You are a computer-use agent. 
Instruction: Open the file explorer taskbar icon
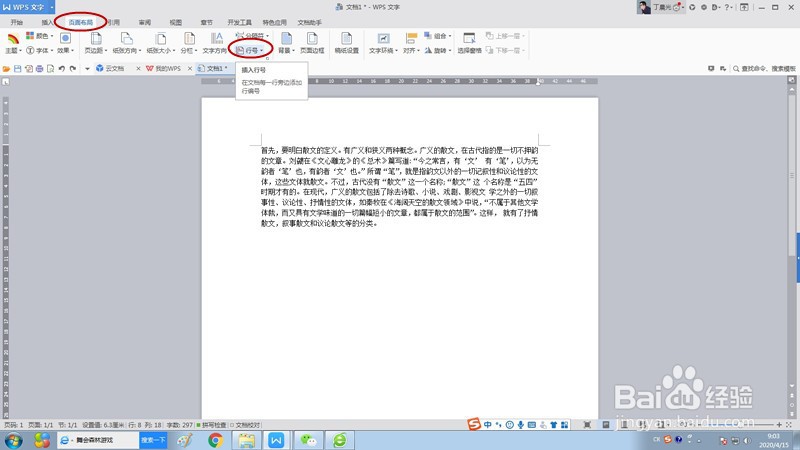(246, 440)
